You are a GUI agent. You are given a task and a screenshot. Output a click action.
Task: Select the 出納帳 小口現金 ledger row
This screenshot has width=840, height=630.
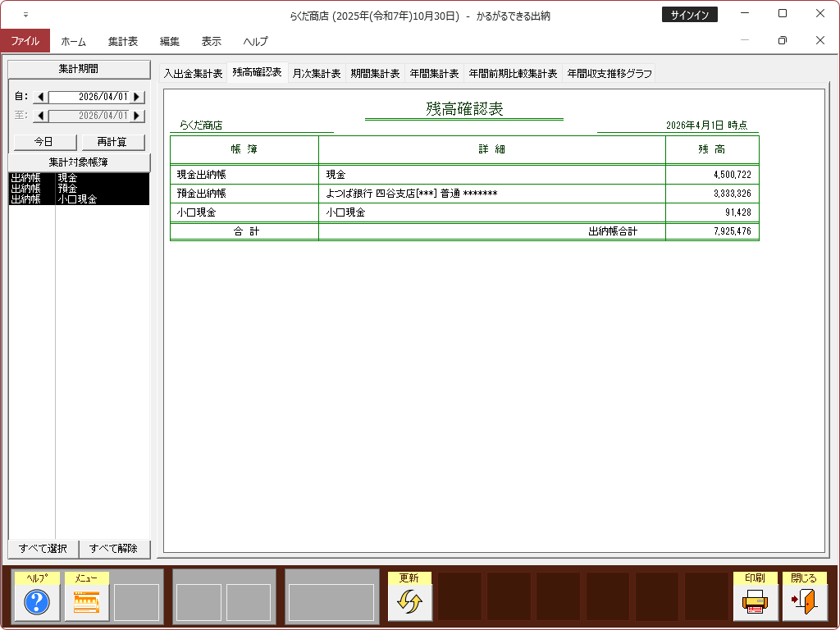[79, 199]
